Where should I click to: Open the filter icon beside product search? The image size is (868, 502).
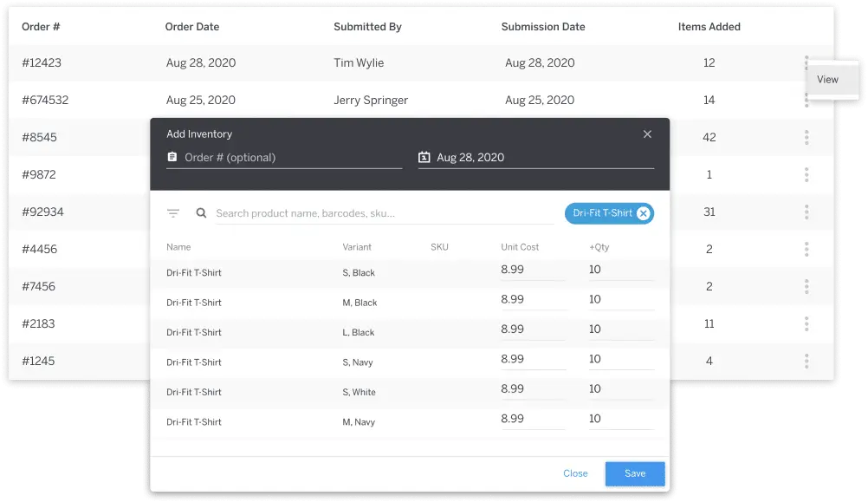pyautogui.click(x=172, y=213)
